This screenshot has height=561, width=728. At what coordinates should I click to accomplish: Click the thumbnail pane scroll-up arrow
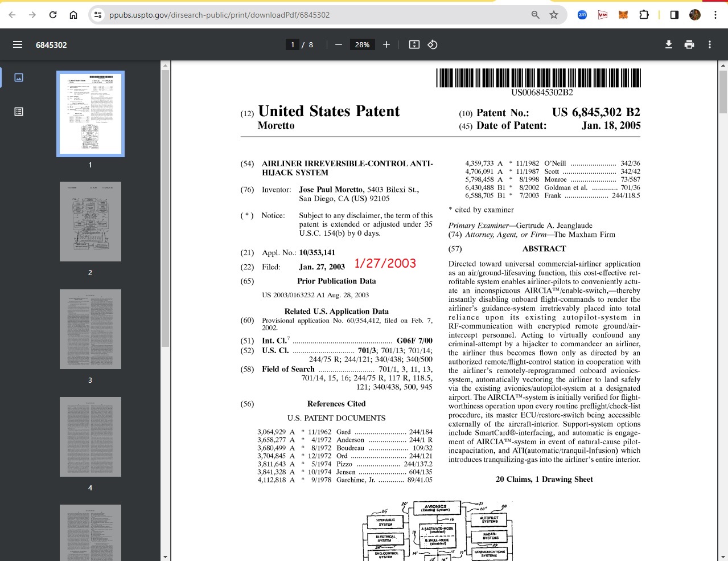point(165,65)
